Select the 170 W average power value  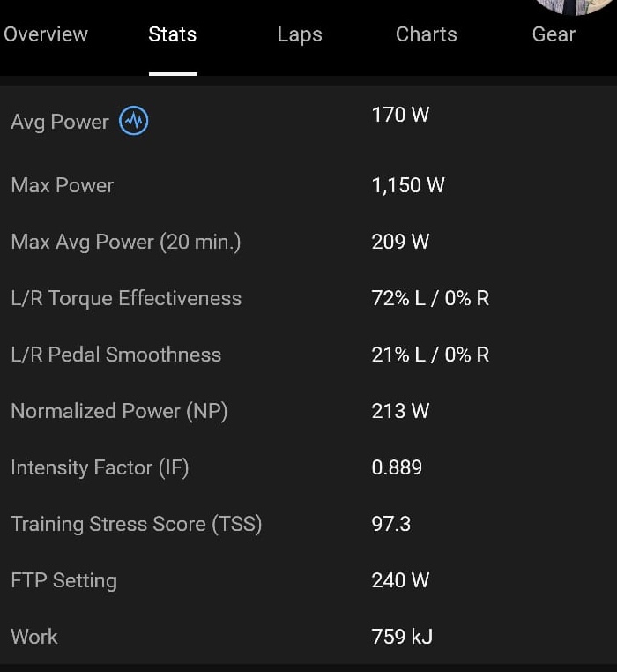coord(400,115)
